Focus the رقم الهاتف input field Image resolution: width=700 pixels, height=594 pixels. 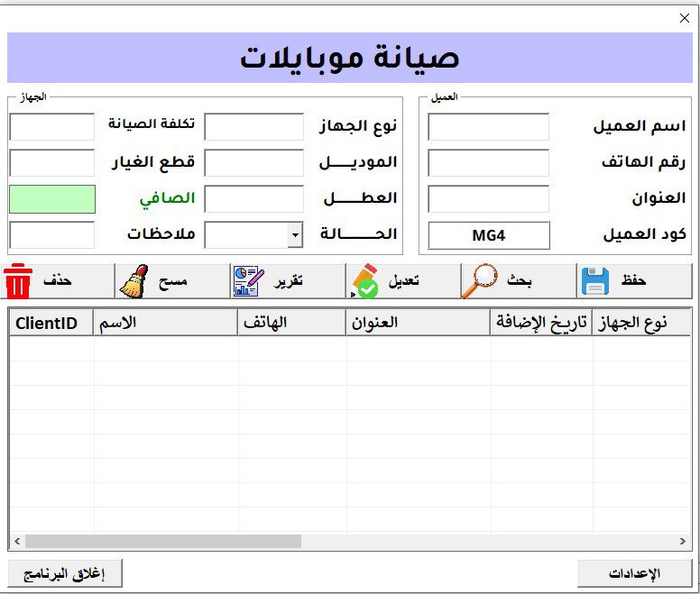[x=488, y=163]
